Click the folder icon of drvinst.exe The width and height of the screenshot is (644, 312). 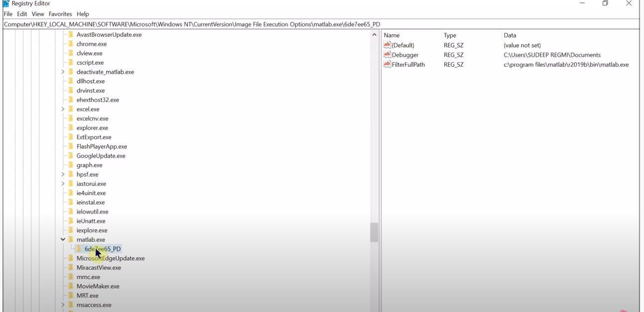click(x=71, y=91)
